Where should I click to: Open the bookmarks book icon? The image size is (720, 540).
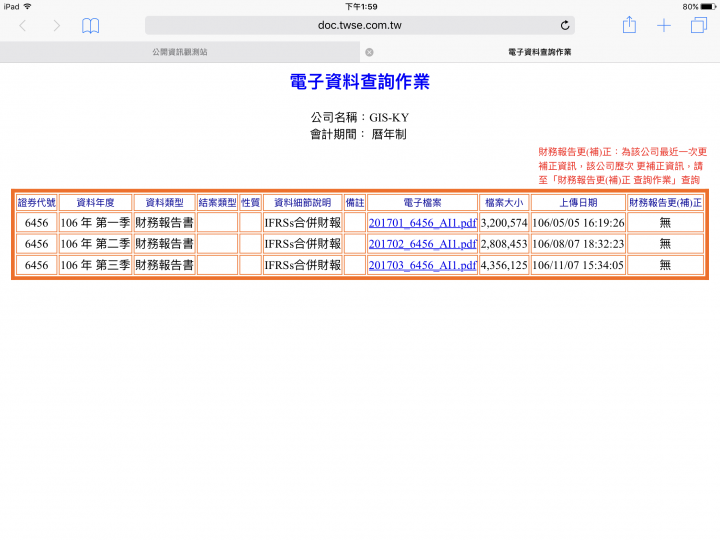[90, 26]
